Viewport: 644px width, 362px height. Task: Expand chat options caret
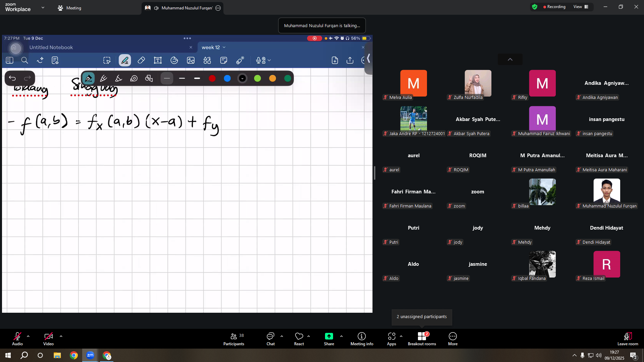[x=282, y=336]
